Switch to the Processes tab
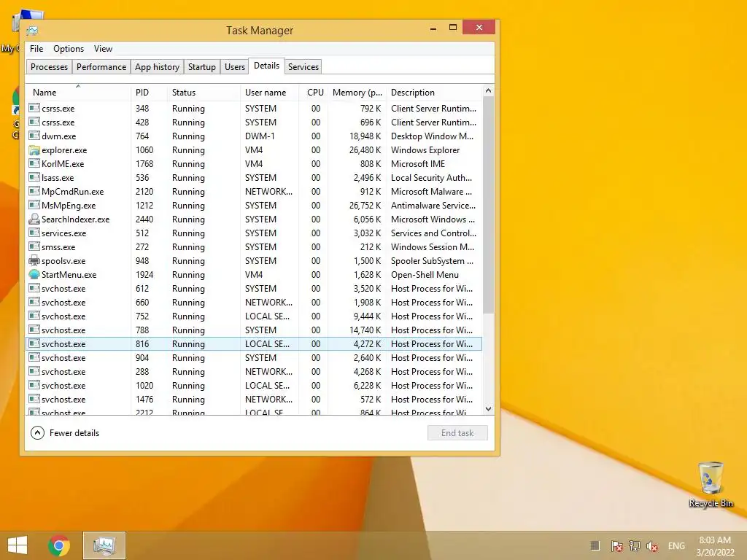This screenshot has height=560, width=747. 49,67
